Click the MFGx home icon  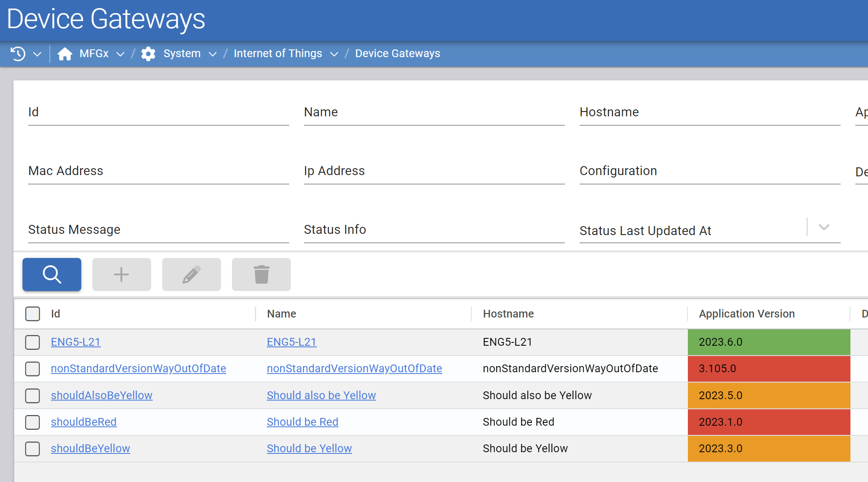coord(65,53)
